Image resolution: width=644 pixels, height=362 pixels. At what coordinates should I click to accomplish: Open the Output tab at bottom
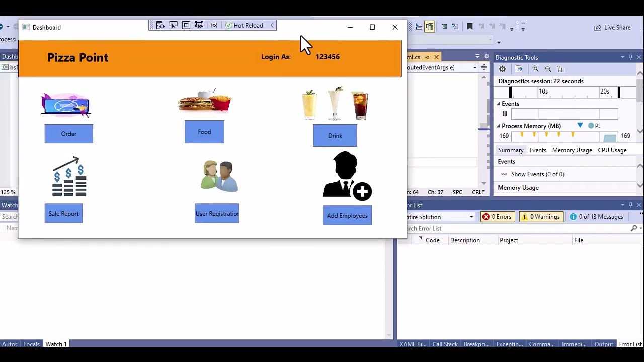tap(604, 344)
